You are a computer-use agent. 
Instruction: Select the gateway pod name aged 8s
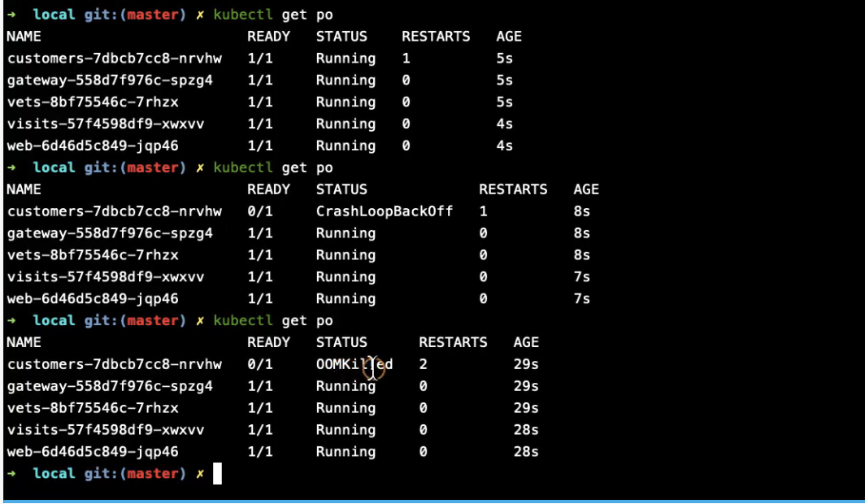(x=110, y=233)
